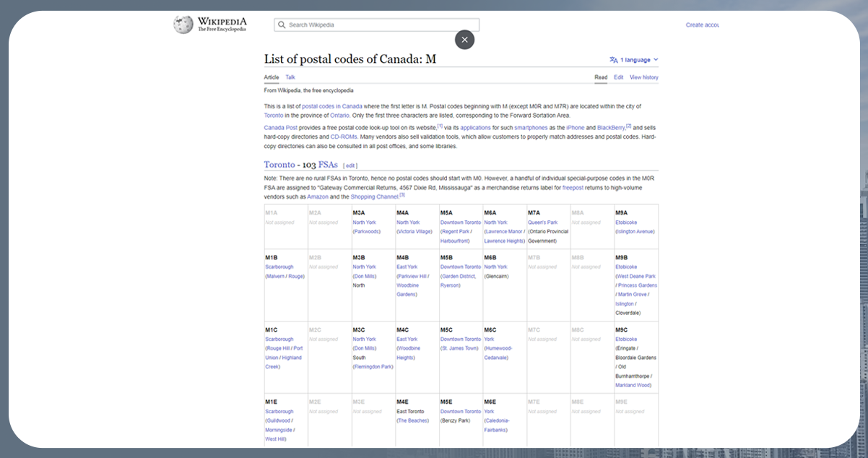Close the overlay with the X button

point(464,40)
